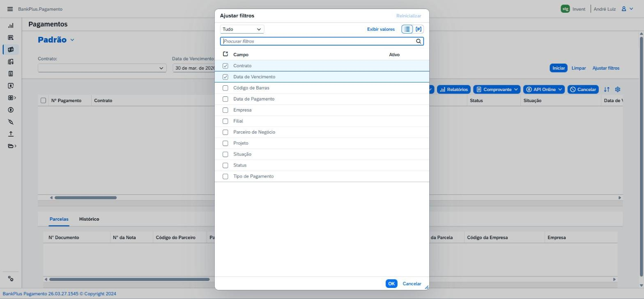Uncheck the Contrato filter checkbox
The image size is (644, 299).
225,66
